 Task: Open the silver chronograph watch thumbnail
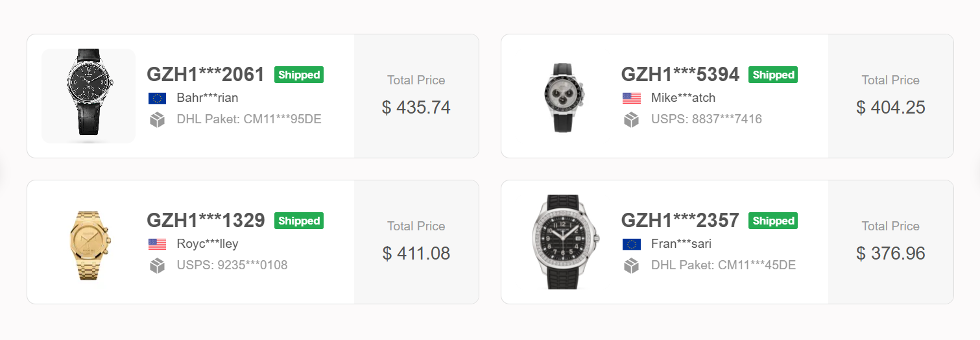[563, 96]
